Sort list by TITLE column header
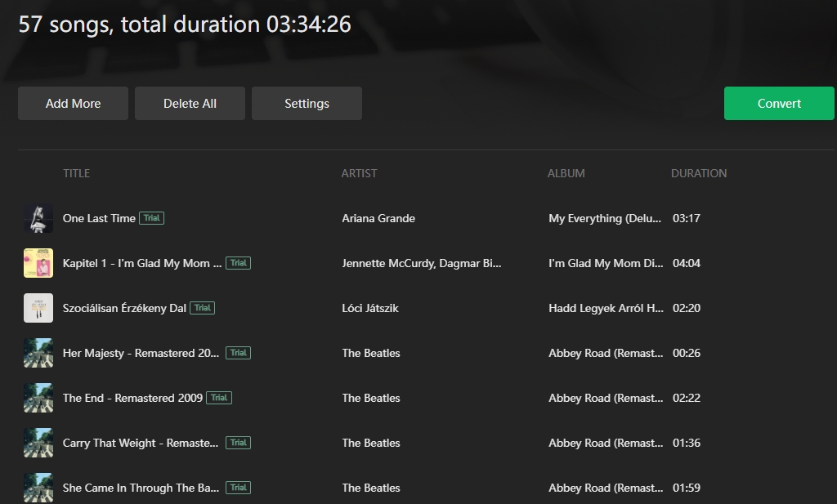 (x=76, y=173)
